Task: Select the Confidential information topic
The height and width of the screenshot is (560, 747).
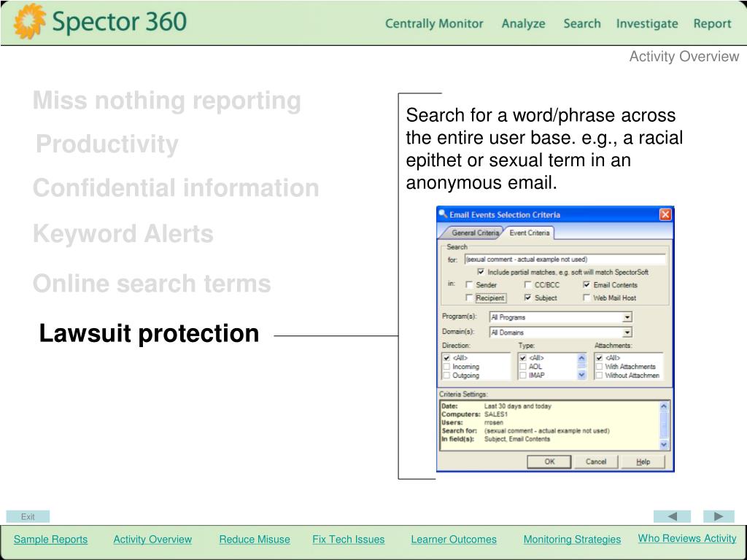Action: click(x=176, y=187)
